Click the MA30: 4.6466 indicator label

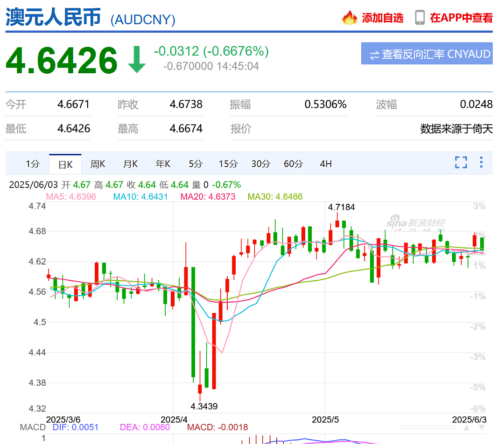pyautogui.click(x=275, y=197)
